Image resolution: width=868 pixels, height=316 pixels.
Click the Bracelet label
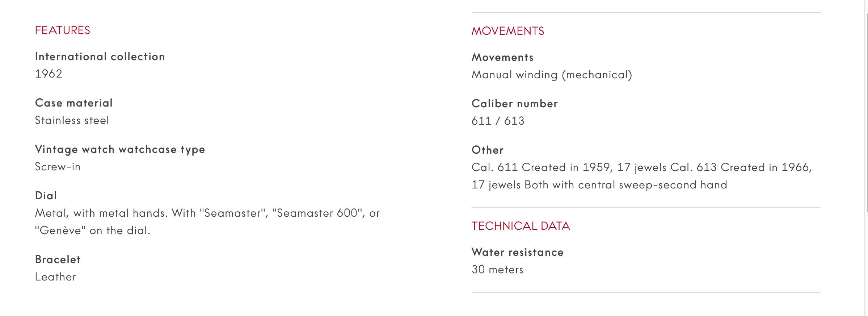point(58,259)
